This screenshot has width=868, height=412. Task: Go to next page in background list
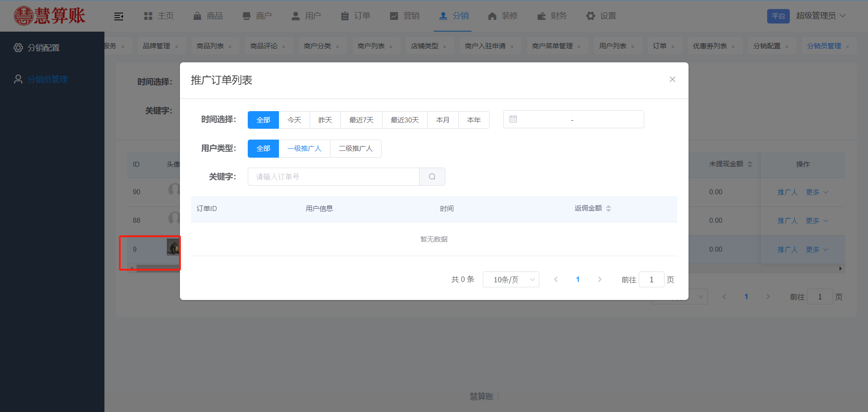click(768, 297)
